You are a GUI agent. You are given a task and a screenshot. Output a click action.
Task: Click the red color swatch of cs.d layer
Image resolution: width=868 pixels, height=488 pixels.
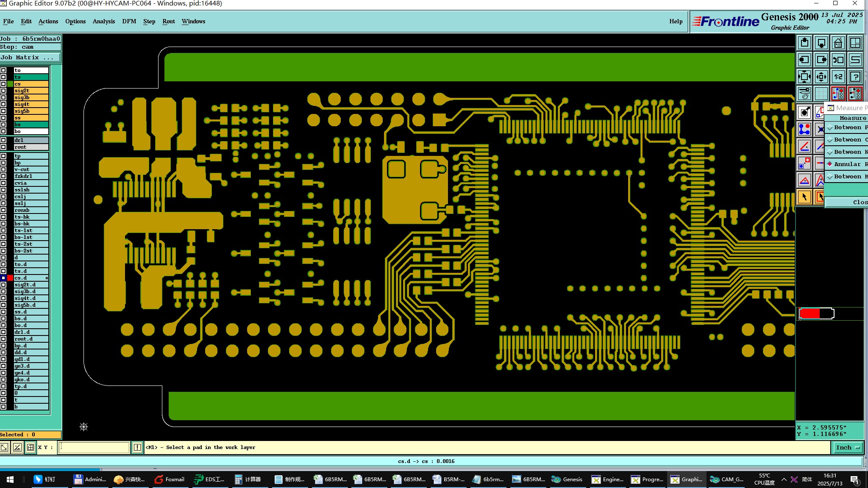[10, 278]
